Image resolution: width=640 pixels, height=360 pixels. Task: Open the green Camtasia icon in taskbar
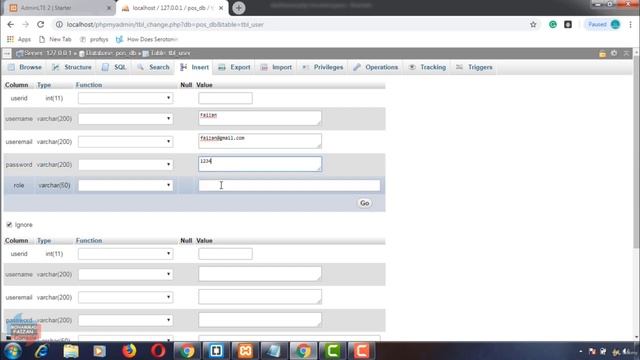click(332, 351)
